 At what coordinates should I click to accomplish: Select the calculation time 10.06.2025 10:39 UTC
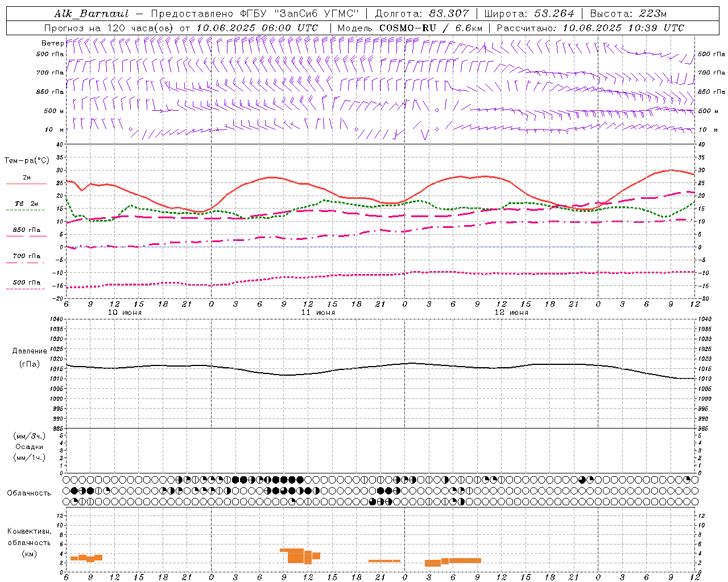(x=623, y=28)
